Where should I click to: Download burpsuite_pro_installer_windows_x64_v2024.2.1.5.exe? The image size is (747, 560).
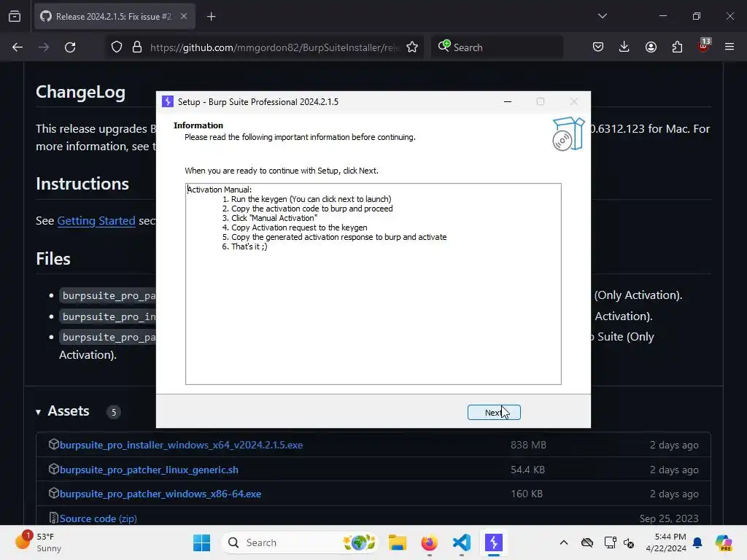181,445
